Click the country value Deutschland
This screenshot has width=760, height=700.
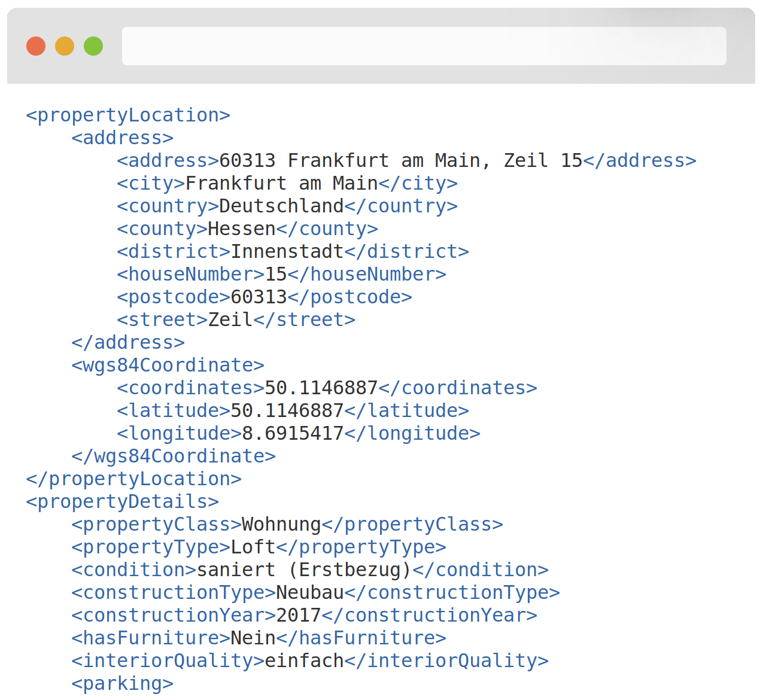coord(281,206)
